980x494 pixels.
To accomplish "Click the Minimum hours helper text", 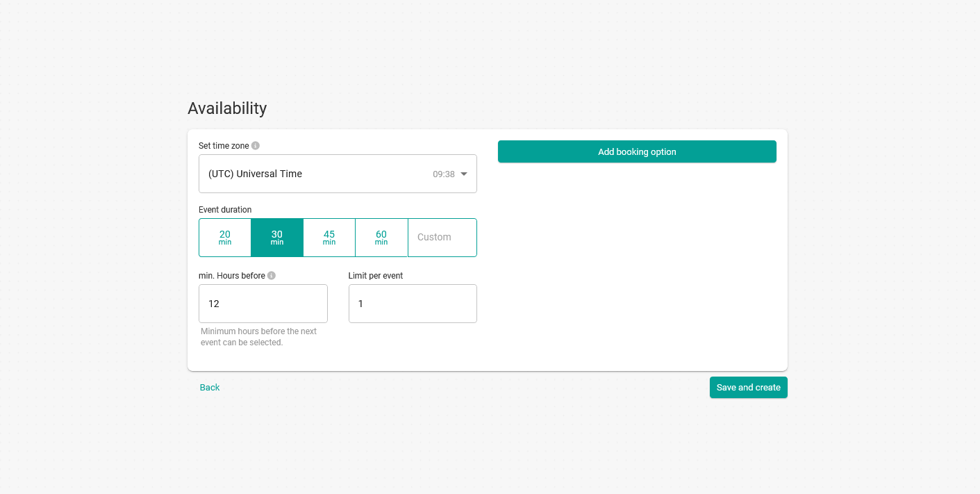I will click(x=258, y=337).
